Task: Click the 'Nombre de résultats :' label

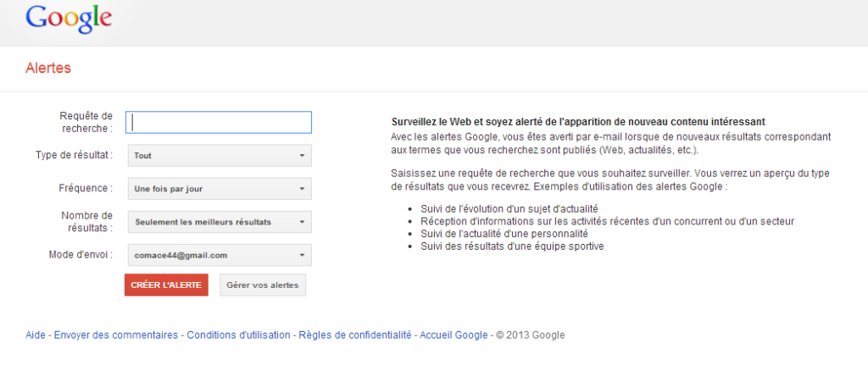Action: pyautogui.click(x=87, y=221)
